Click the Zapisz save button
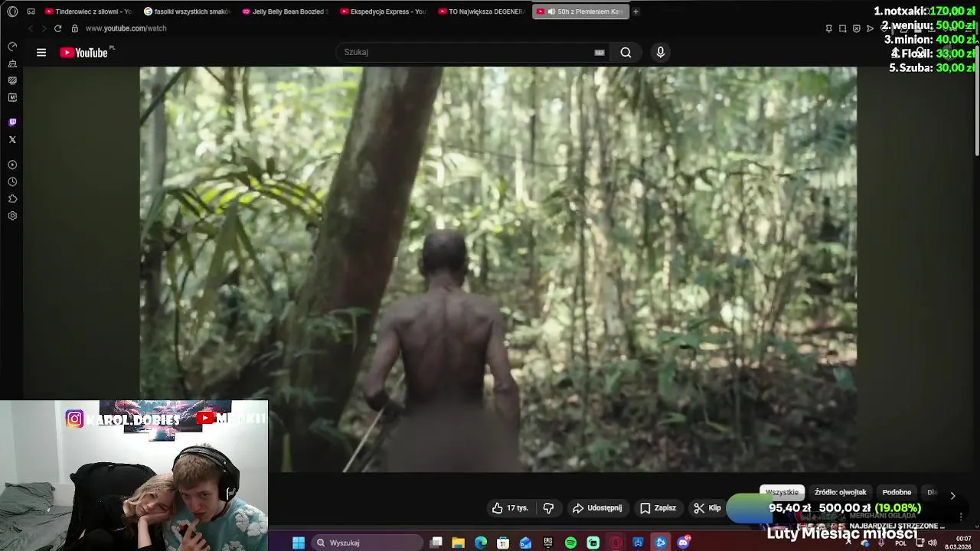The height and width of the screenshot is (551, 980). (658, 508)
